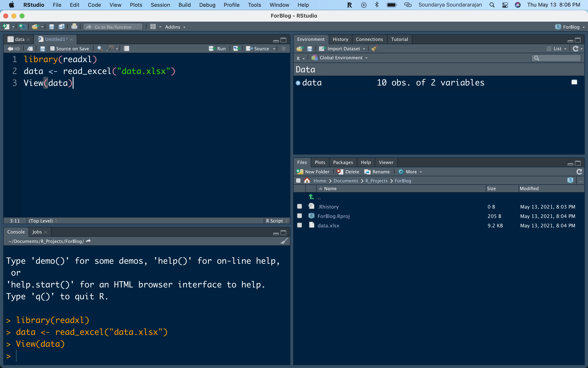Image resolution: width=588 pixels, height=368 pixels.
Task: Open macOS Spotlight search icon
Action: (x=492, y=5)
